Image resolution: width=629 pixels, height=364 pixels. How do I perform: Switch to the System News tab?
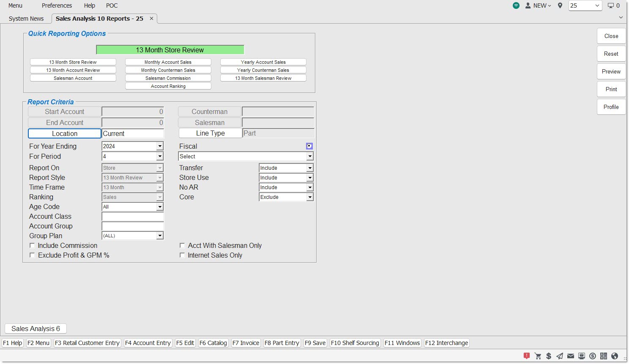pos(26,19)
